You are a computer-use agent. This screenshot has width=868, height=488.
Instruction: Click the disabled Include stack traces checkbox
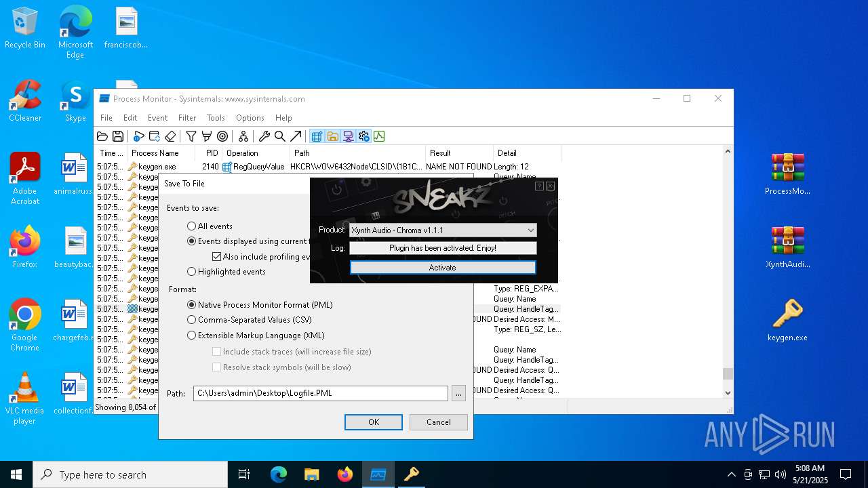tap(217, 352)
